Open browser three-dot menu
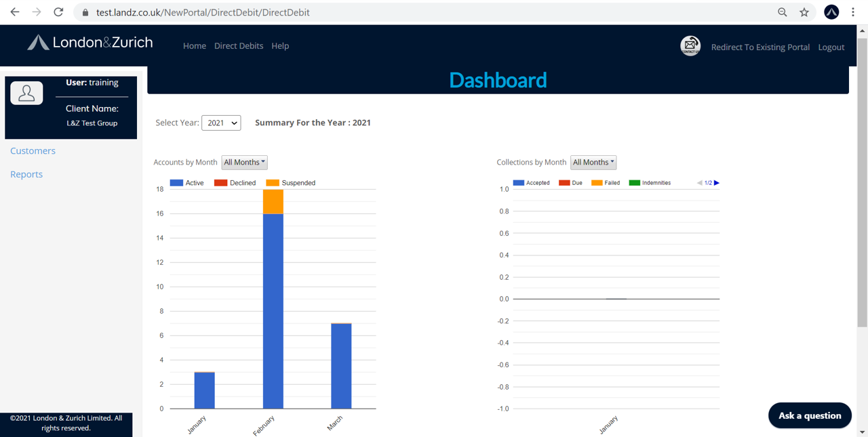 [x=853, y=12]
